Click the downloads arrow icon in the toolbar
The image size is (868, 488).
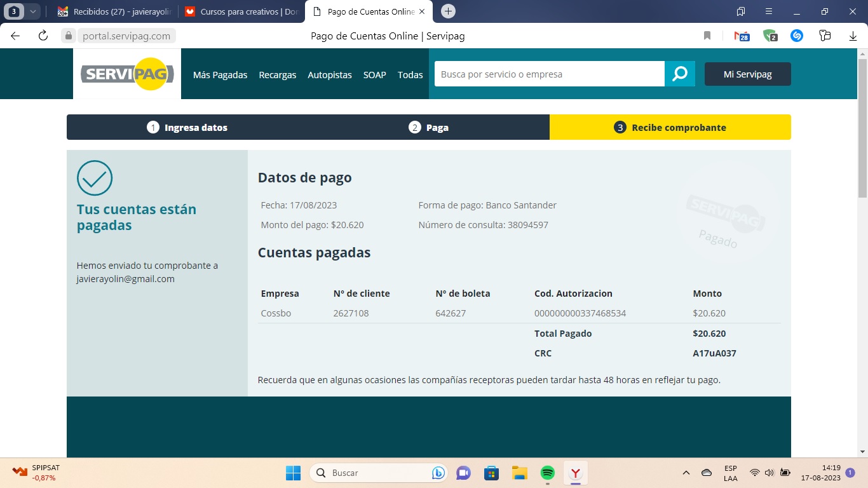(x=852, y=36)
